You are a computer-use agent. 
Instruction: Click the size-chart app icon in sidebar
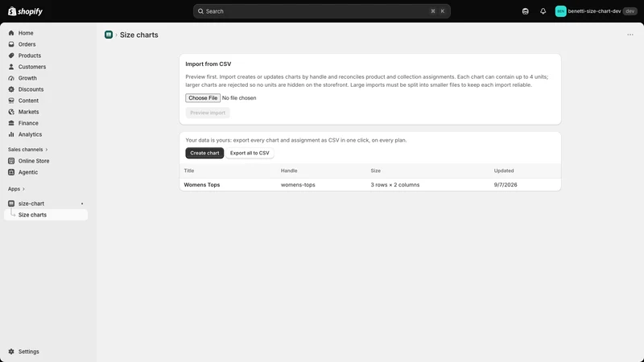tap(11, 204)
